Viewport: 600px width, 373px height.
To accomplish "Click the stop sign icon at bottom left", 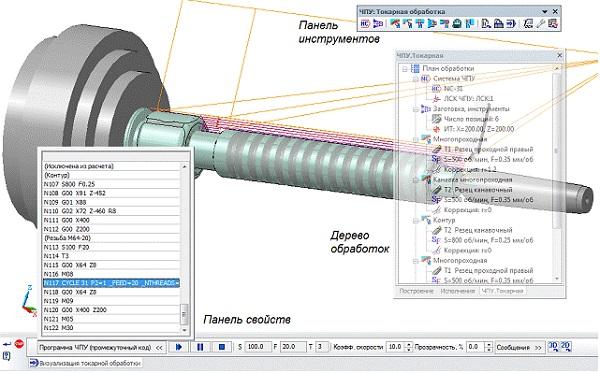I will [x=19, y=344].
